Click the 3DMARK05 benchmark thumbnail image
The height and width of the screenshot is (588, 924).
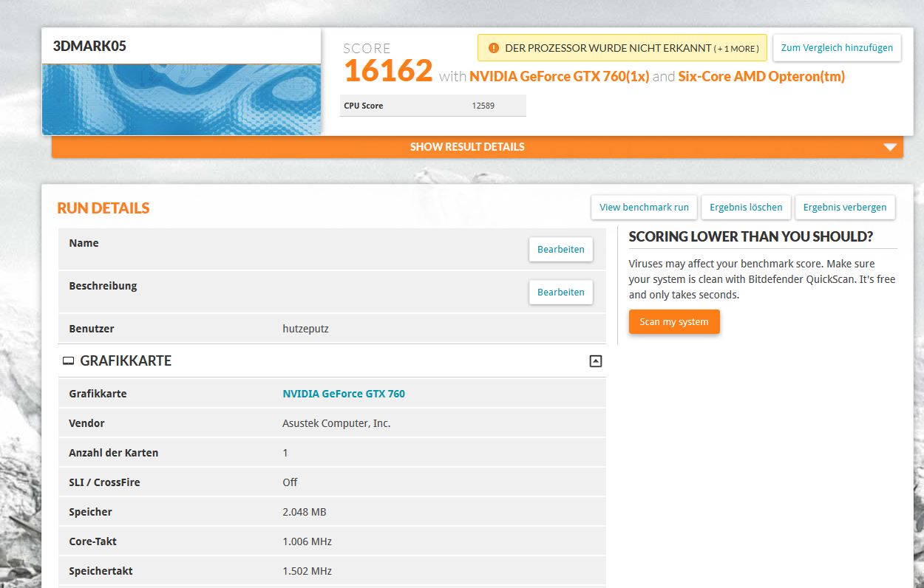[181, 99]
